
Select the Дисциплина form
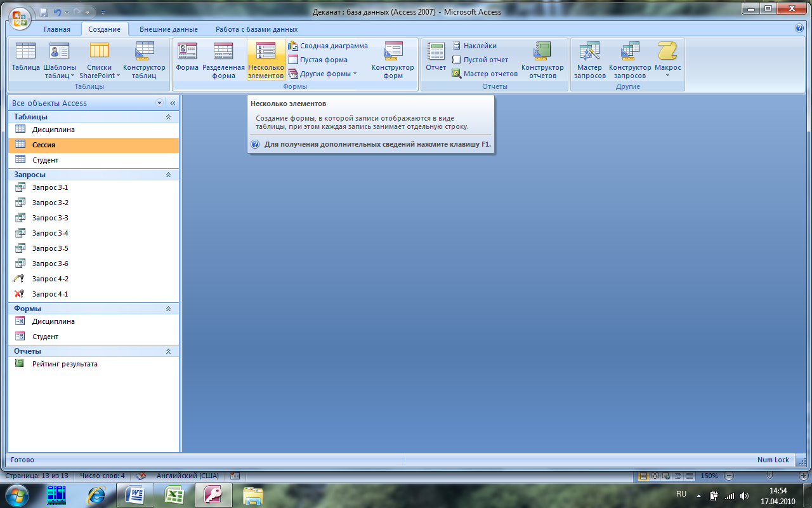pyautogui.click(x=94, y=321)
